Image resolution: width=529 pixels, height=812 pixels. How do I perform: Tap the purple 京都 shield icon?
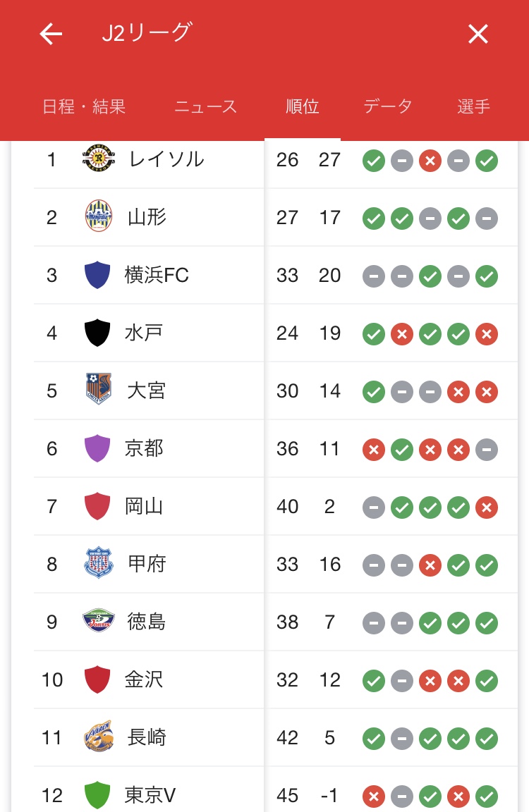97,448
